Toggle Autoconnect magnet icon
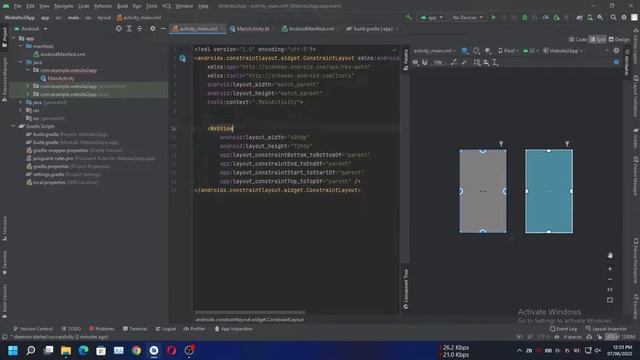The image size is (640, 360). 425,62
